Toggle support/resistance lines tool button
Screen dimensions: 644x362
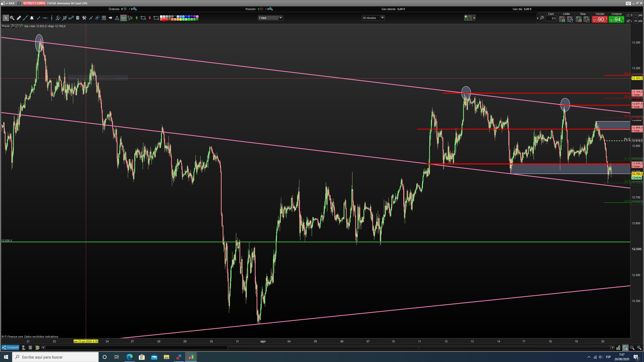pos(124,18)
